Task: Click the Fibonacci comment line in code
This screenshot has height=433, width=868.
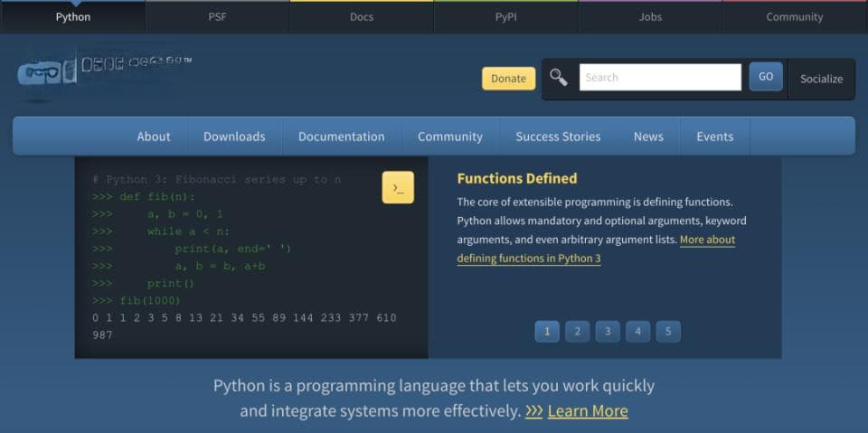Action: point(217,180)
